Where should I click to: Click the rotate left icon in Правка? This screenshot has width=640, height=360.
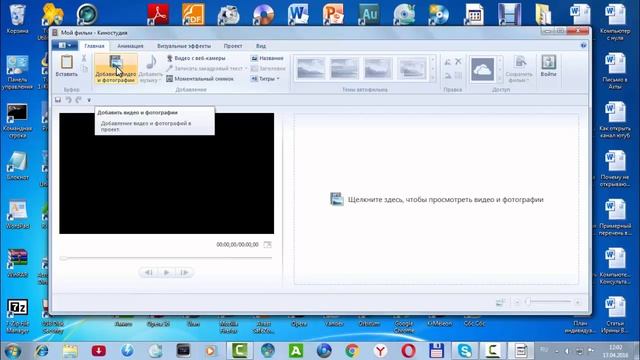point(448,62)
